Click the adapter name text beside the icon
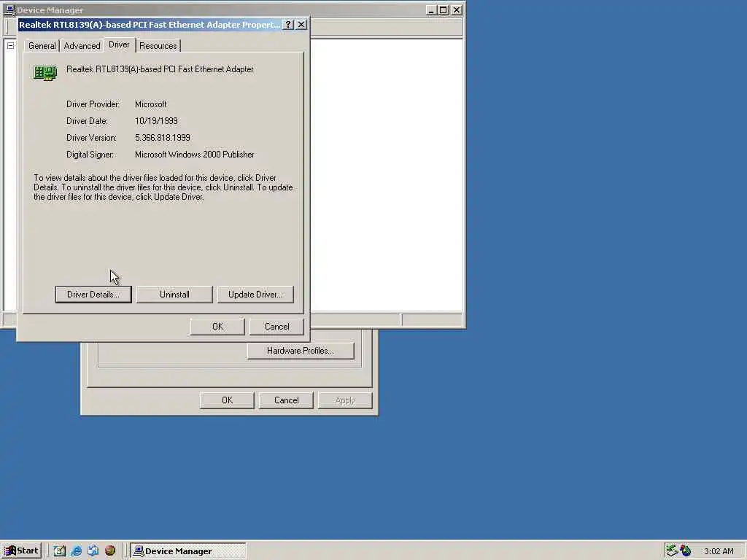This screenshot has height=560, width=747. tap(160, 69)
